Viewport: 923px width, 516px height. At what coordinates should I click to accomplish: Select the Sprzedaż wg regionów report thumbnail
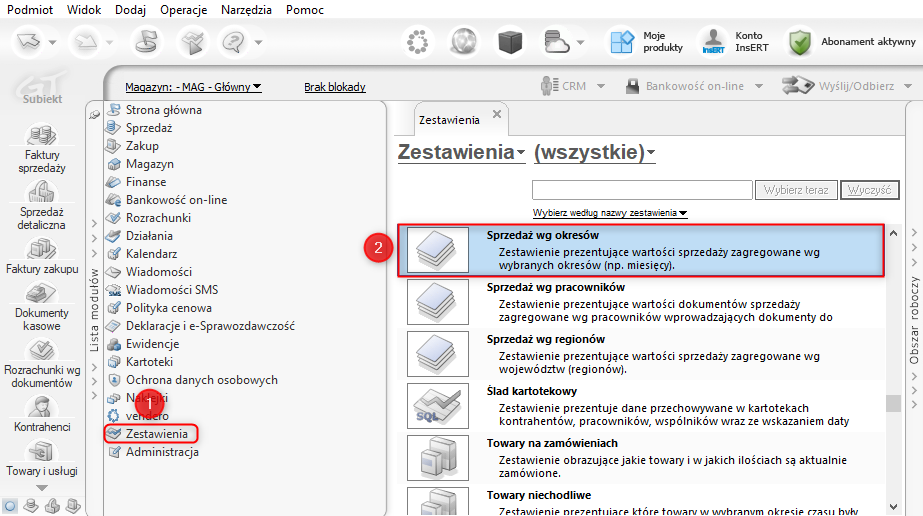click(437, 354)
